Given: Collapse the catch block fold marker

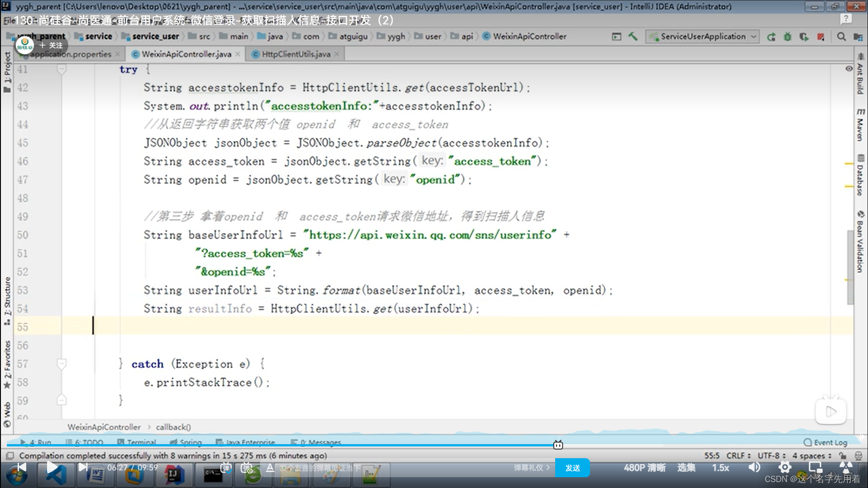Looking at the screenshot, I should 62,364.
